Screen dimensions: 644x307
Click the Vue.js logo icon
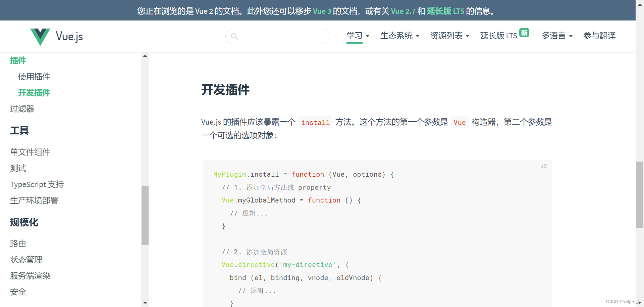40,37
